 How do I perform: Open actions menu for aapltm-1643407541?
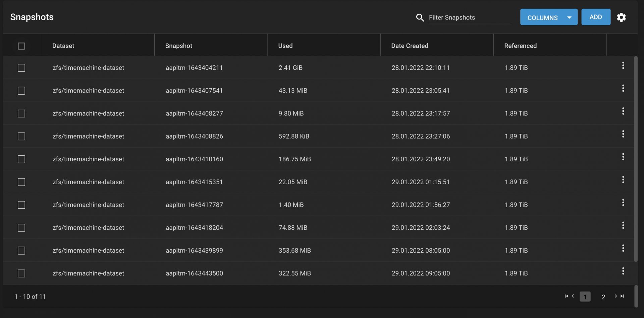pos(623,88)
